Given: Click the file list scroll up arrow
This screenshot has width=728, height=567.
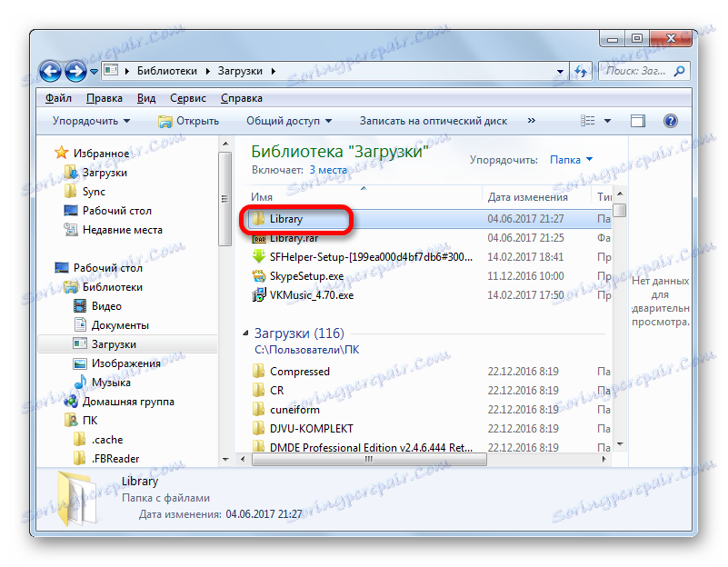Looking at the screenshot, I should tap(619, 194).
